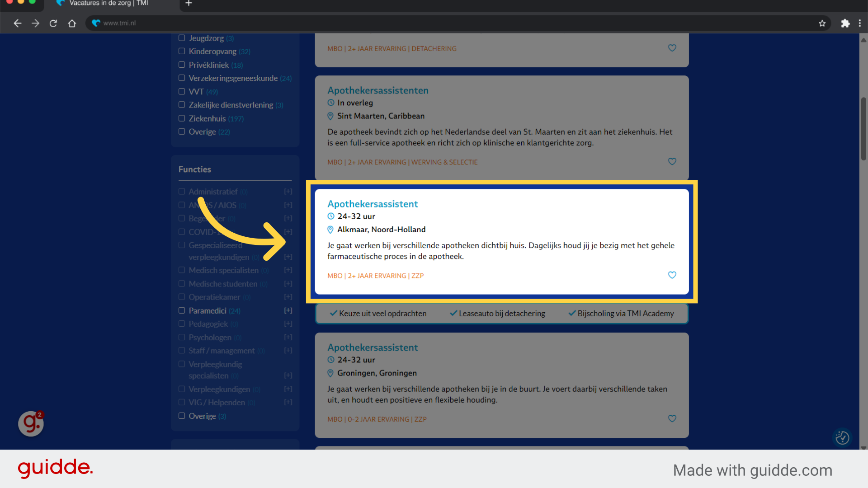Select the MBO ZZP tag on highlighted job
Screen dimensions: 868x488
click(x=375, y=275)
